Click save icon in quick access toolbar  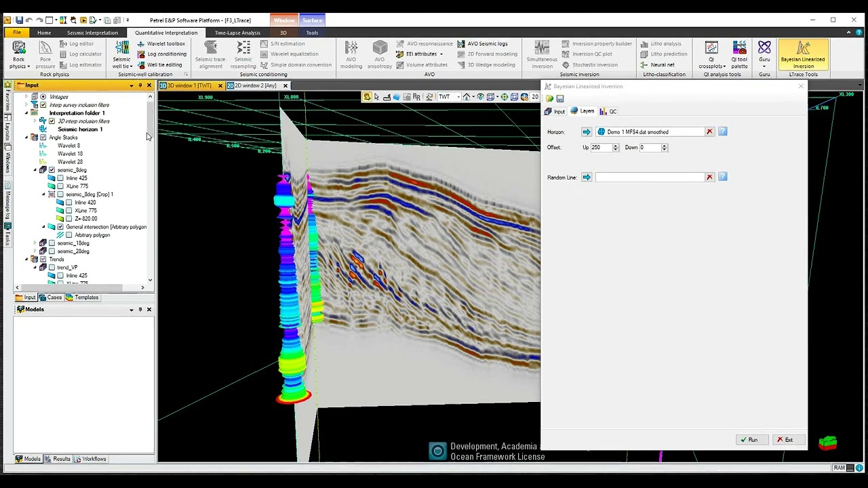19,20
